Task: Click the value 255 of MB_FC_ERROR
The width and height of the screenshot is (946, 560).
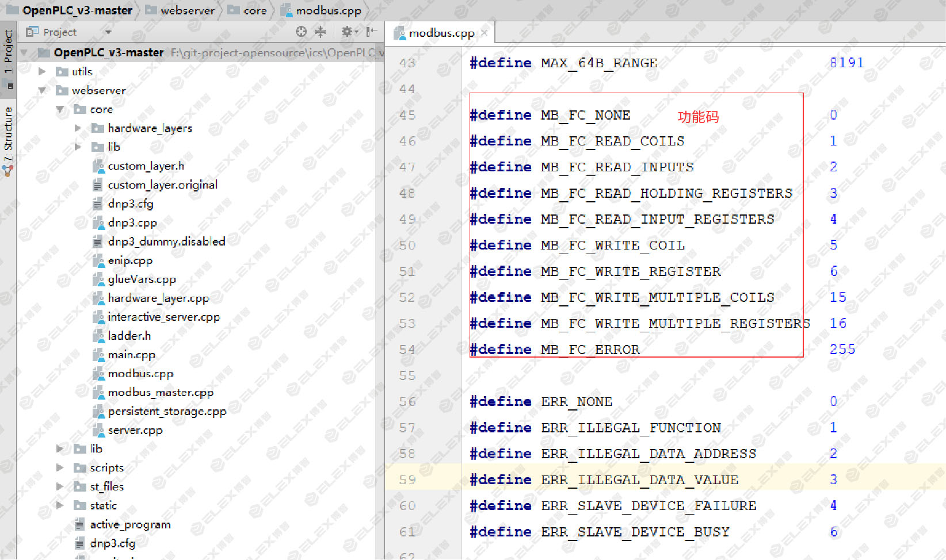Action: pyautogui.click(x=842, y=349)
